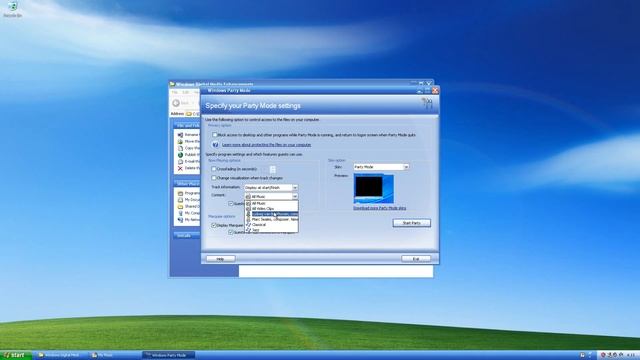Choose All Video Clips in content list
The image size is (640, 360).
[271, 209]
